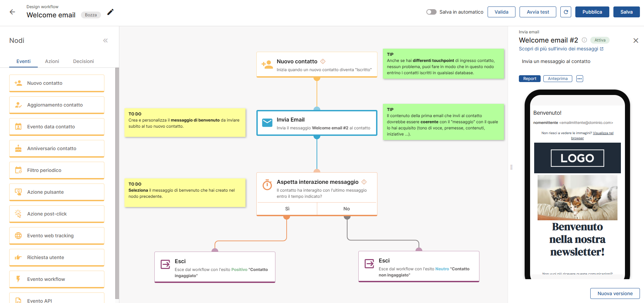Toggle the Salva in automatico switch

tap(431, 12)
